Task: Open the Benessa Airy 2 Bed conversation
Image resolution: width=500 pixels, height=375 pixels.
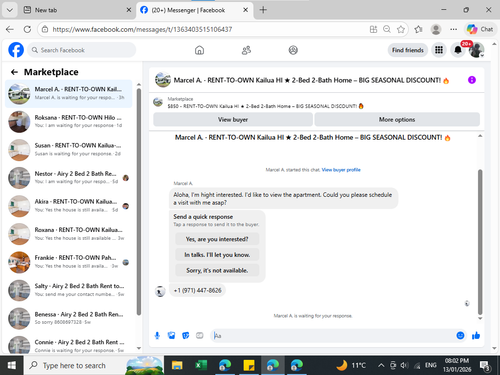Action: point(69,318)
